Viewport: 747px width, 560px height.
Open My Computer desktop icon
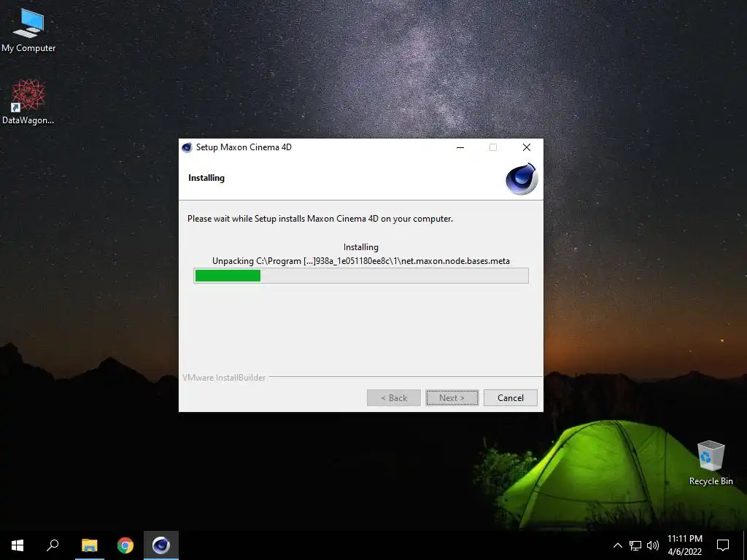pos(28,29)
